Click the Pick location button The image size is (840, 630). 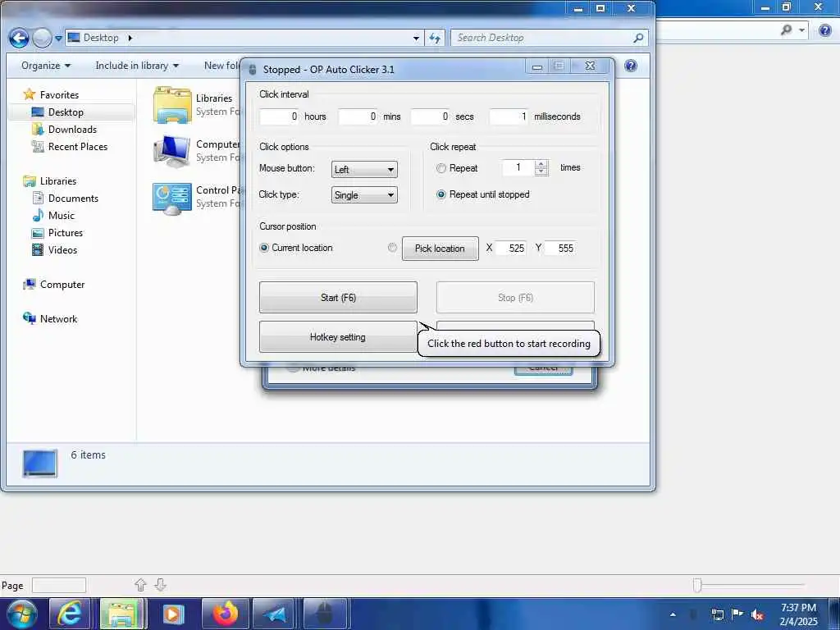[440, 249]
